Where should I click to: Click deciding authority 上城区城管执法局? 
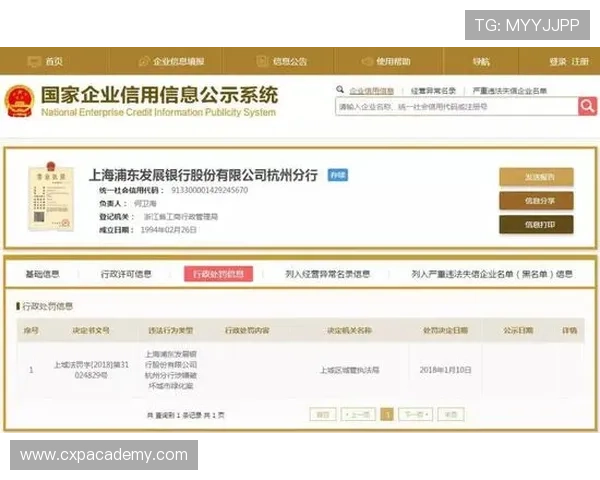pyautogui.click(x=349, y=370)
